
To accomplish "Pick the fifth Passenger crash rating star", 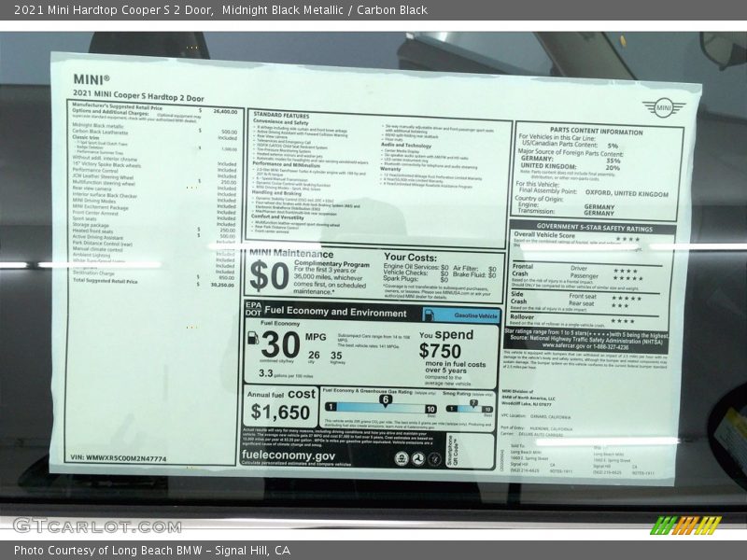I will click(x=642, y=277).
